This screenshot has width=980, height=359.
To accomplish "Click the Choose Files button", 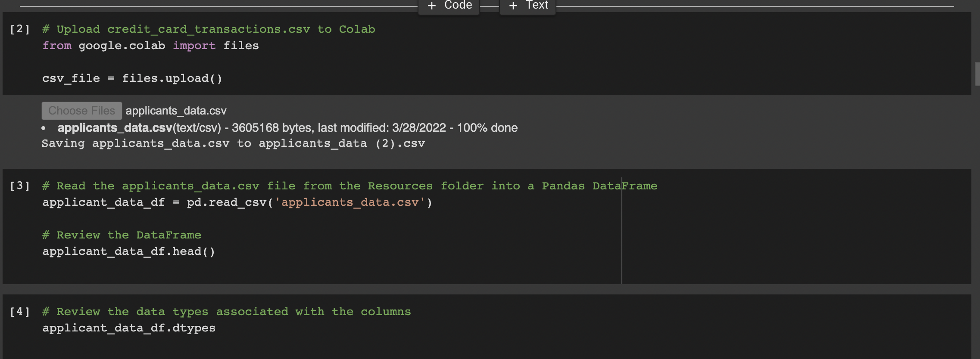I will 81,111.
